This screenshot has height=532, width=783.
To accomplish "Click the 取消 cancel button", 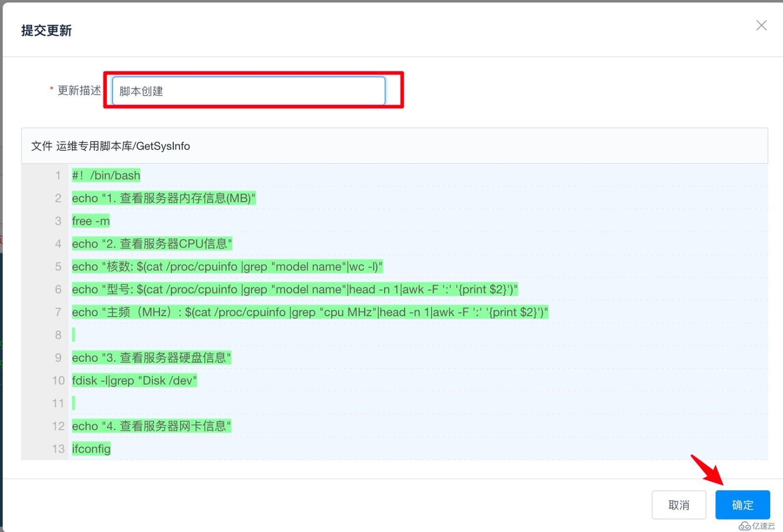I will click(x=679, y=505).
